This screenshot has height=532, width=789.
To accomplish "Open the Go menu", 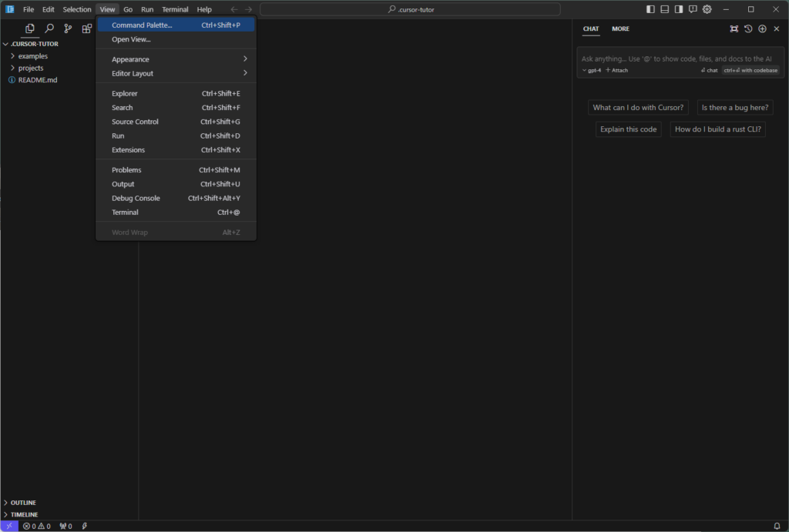I will point(128,9).
